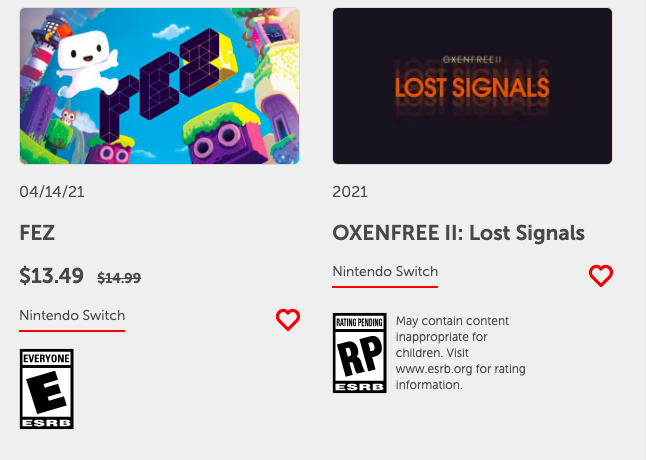Open the OXENFREE II: Lost Signals title
The image size is (646, 460).
(458, 233)
